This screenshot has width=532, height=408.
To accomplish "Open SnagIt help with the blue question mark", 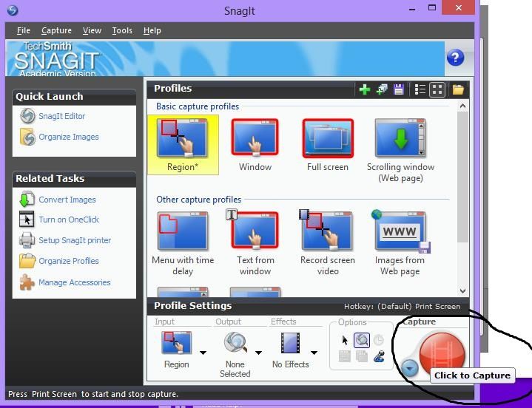I will tap(455, 58).
